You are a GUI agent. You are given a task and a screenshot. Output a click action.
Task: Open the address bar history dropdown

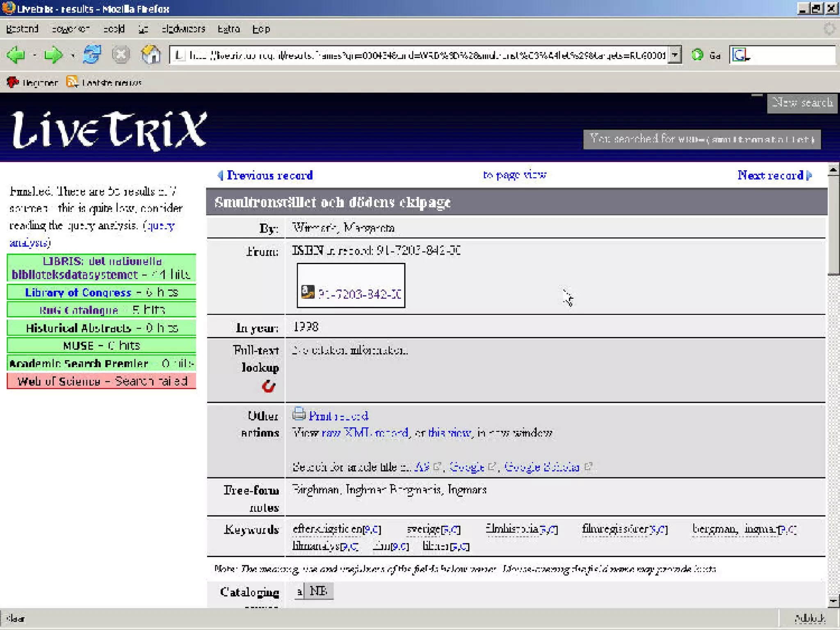tap(675, 55)
